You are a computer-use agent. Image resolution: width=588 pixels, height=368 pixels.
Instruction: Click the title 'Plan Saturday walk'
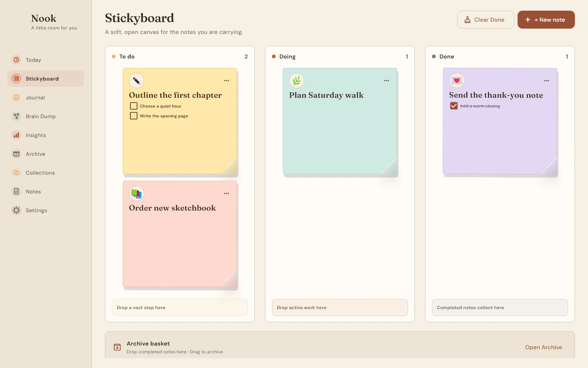pos(326,95)
